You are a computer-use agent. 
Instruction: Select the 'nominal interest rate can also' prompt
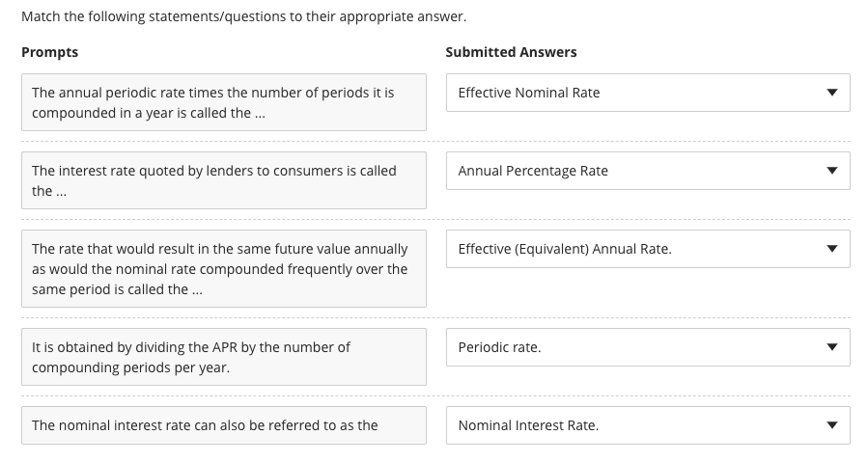223,425
